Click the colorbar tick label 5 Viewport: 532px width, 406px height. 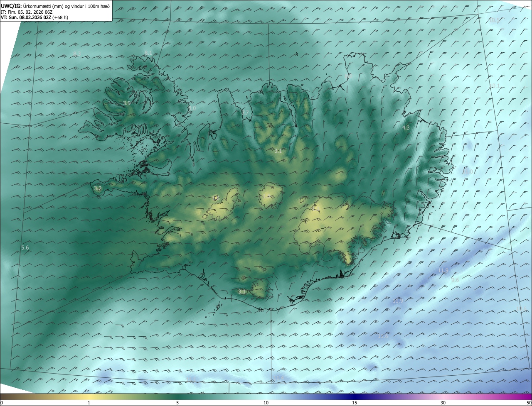click(x=177, y=403)
